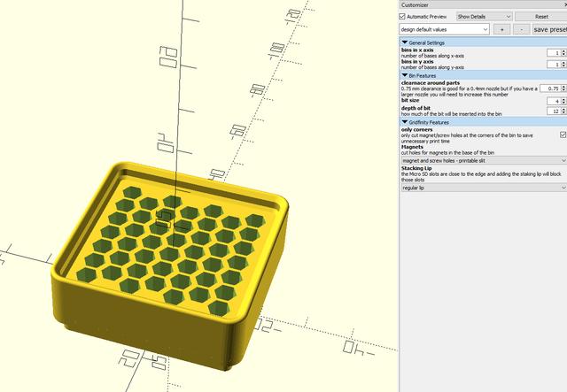Viewport: 567px width, 392px height.
Task: Open the Show Details dropdown
Action: (x=484, y=17)
